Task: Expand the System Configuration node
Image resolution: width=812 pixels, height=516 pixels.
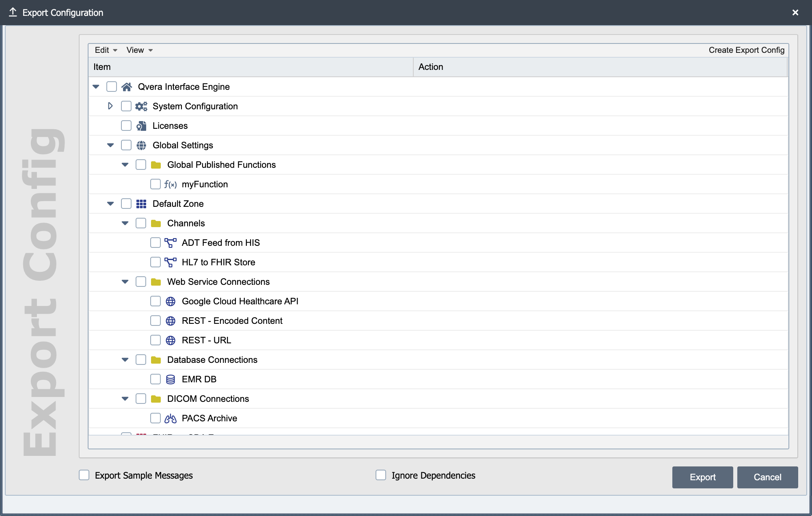Action: pyautogui.click(x=110, y=106)
